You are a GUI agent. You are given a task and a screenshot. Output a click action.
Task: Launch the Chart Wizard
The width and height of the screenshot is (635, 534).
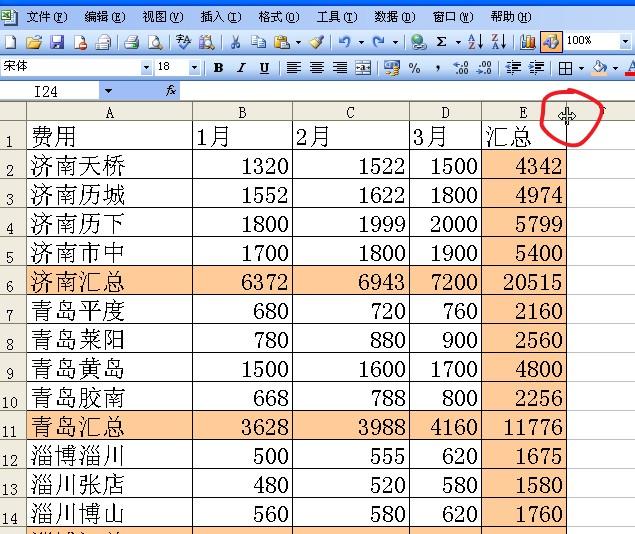[527, 42]
